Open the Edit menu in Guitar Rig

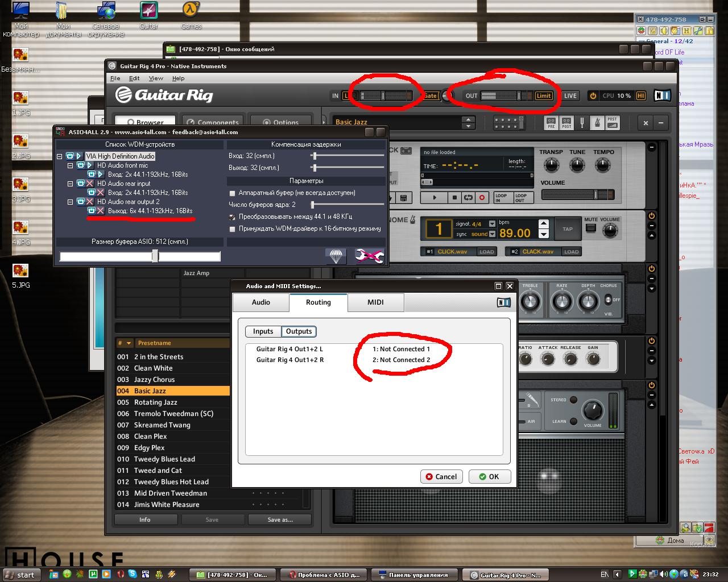134,78
